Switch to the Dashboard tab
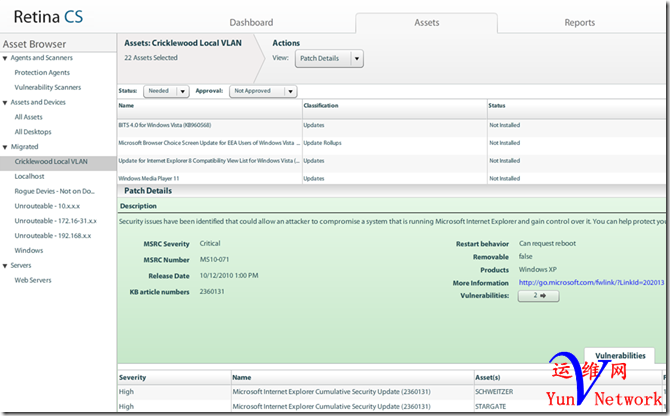The width and height of the screenshot is (670, 416). click(251, 22)
